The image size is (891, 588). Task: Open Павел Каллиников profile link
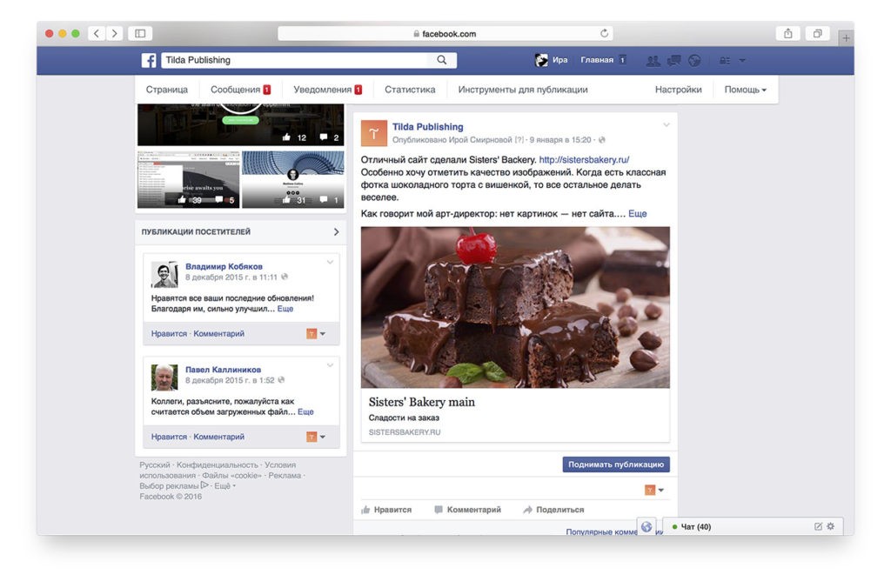click(x=224, y=370)
